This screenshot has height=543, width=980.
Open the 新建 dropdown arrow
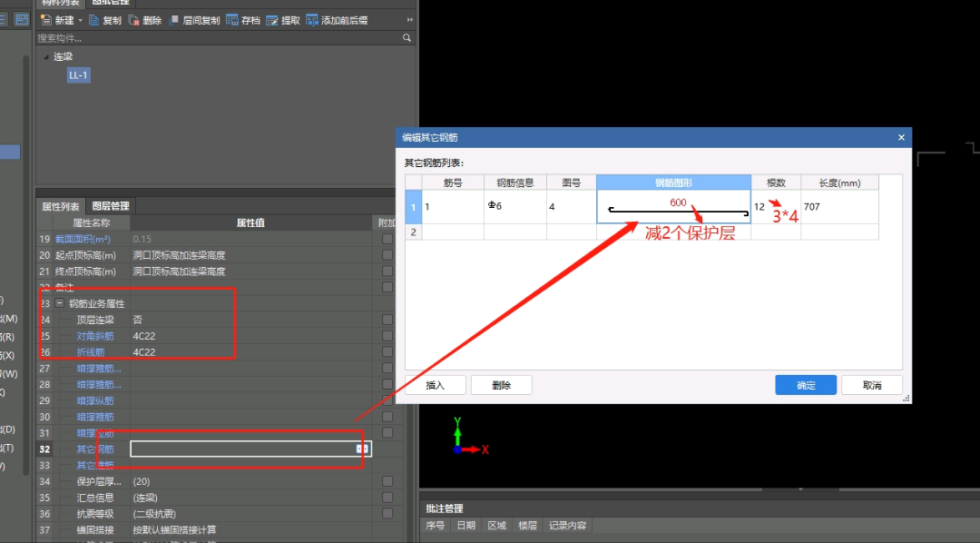[80, 21]
